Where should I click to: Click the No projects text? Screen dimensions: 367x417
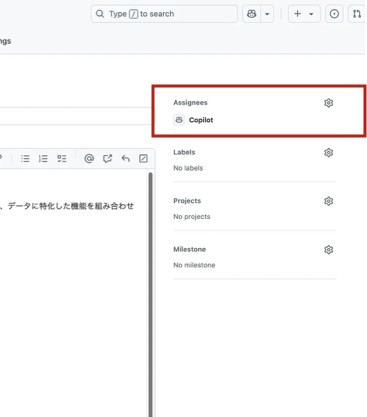(x=192, y=217)
